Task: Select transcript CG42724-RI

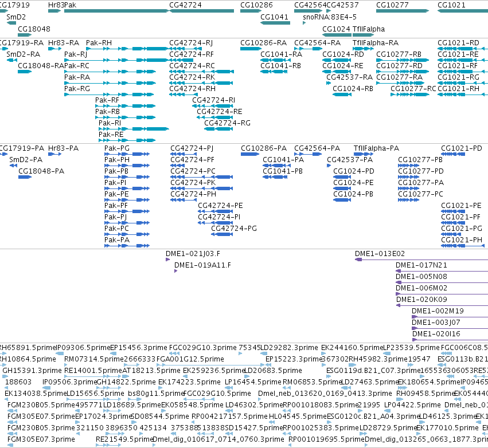Action: click(213, 100)
